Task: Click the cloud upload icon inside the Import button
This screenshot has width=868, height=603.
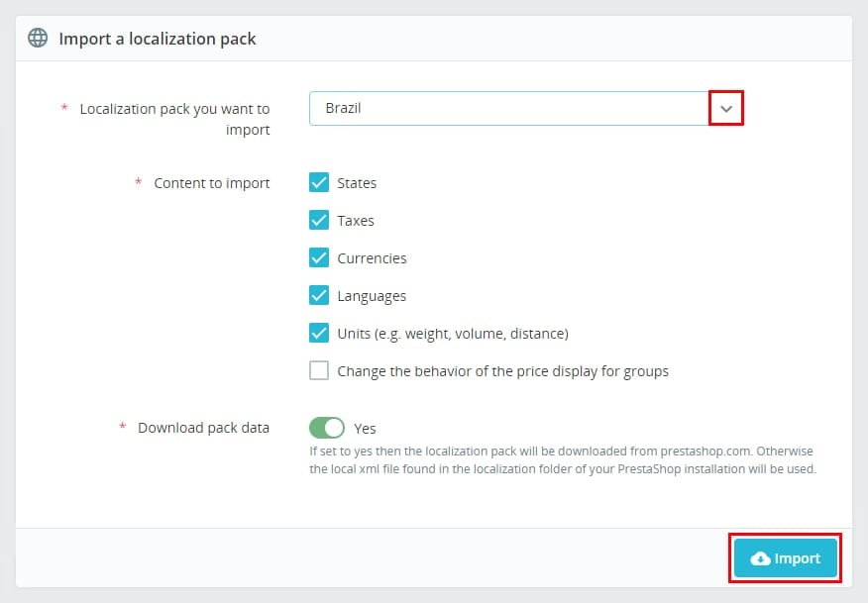Action: (x=762, y=557)
